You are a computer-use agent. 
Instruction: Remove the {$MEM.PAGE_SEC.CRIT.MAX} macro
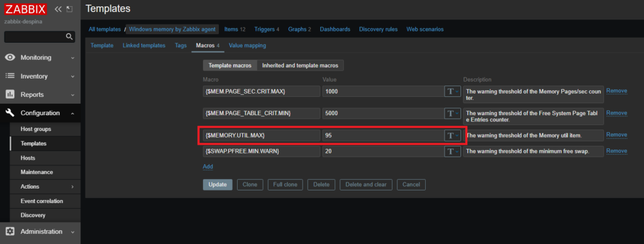[617, 91]
